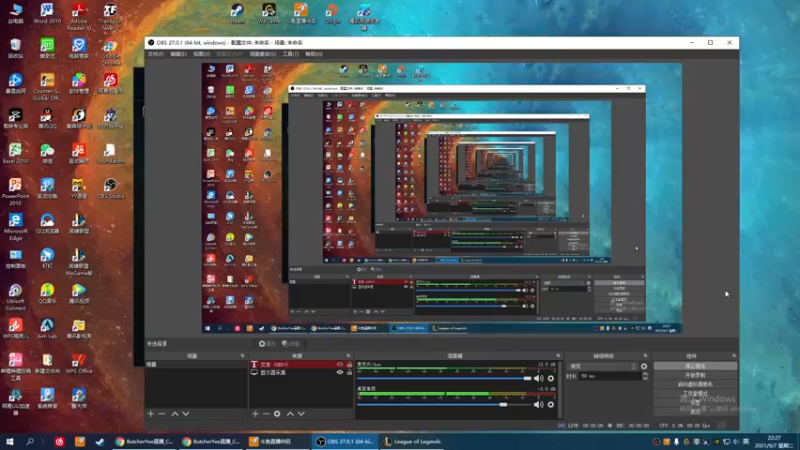800x450 pixels.
Task: Undock the Scene Transitions panel via header icon
Action: tap(645, 356)
